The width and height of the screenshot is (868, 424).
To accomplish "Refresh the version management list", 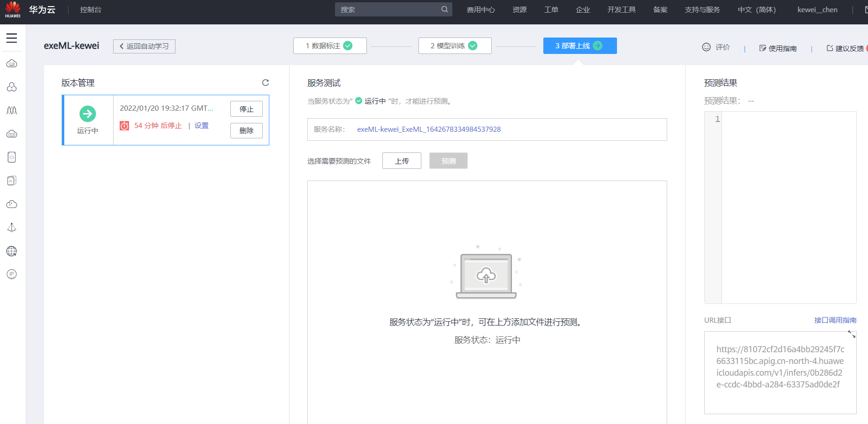I will click(x=266, y=83).
